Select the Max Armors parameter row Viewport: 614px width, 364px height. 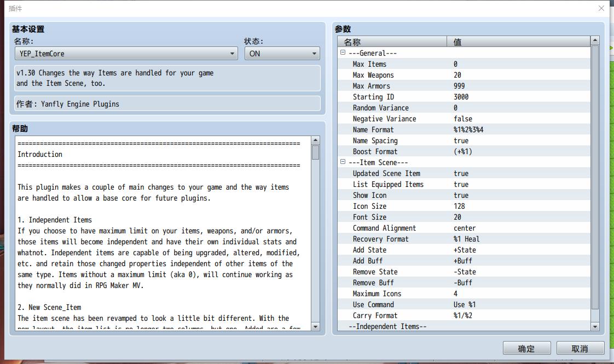464,86
